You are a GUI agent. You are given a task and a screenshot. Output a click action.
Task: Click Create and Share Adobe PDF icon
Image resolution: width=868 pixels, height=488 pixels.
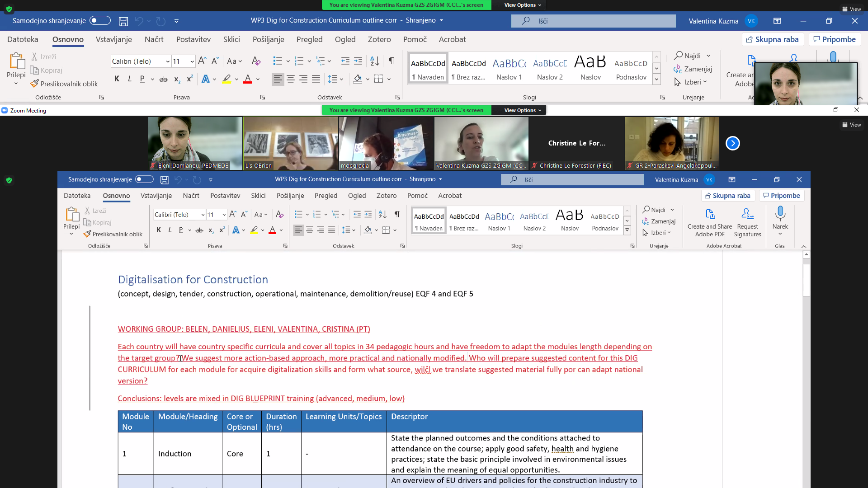pyautogui.click(x=710, y=214)
